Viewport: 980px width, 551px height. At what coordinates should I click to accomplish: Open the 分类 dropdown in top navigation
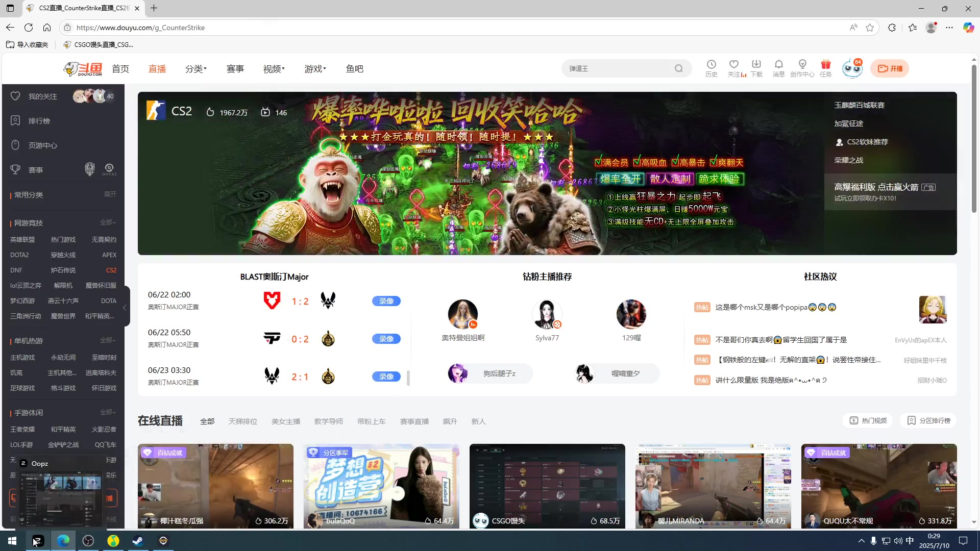(x=196, y=69)
